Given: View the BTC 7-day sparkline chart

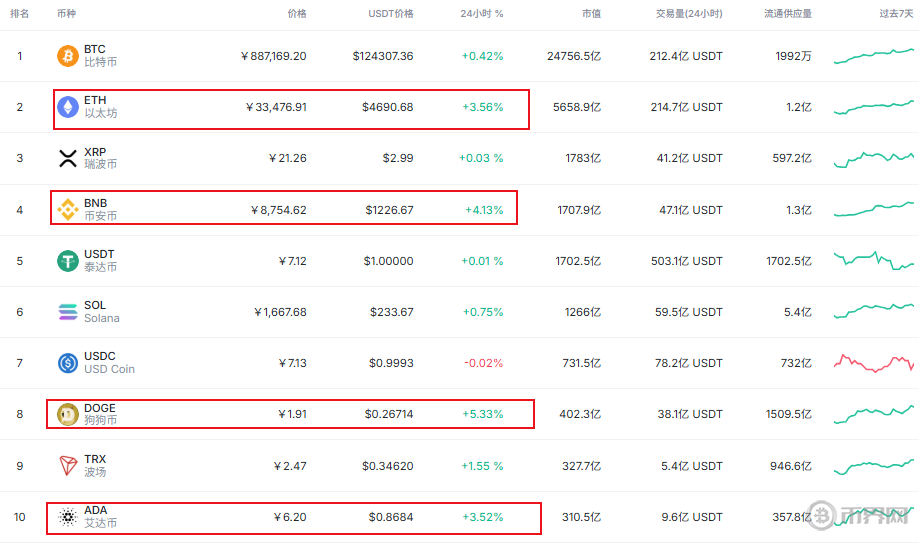Looking at the screenshot, I should tap(873, 56).
